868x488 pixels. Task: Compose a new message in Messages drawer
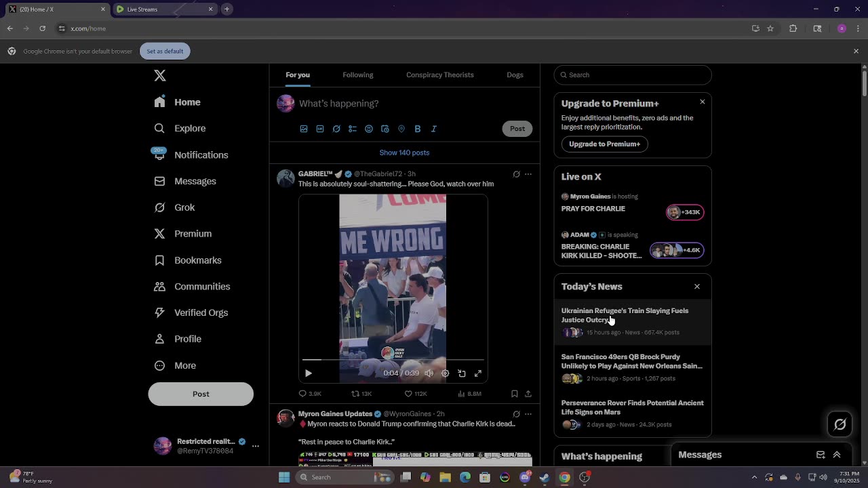(x=821, y=455)
